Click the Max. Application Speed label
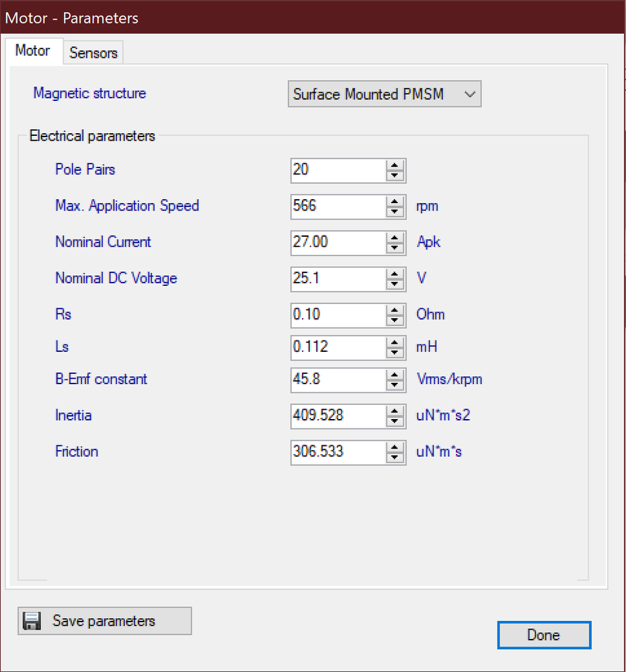Image resolution: width=626 pixels, height=672 pixels. point(127,206)
